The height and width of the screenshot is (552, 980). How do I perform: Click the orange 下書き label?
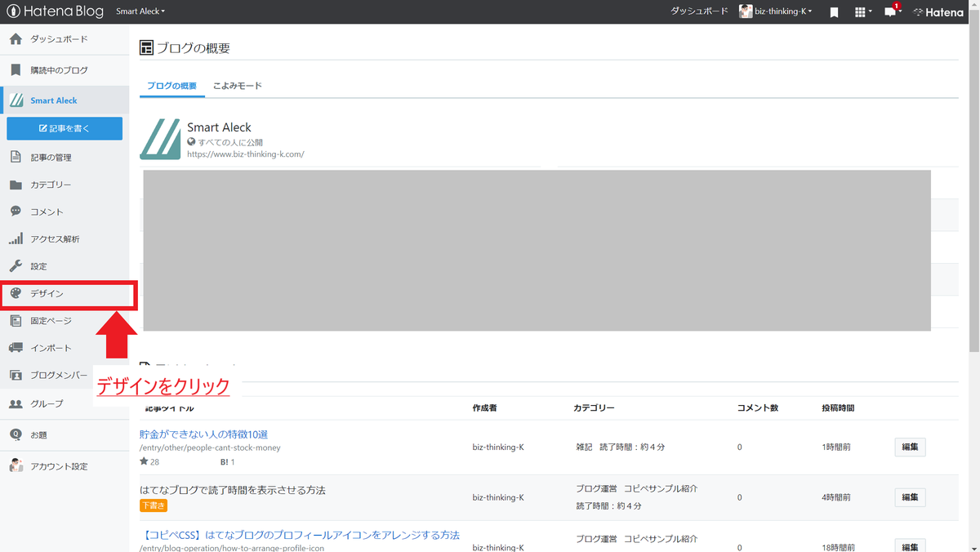coord(154,505)
